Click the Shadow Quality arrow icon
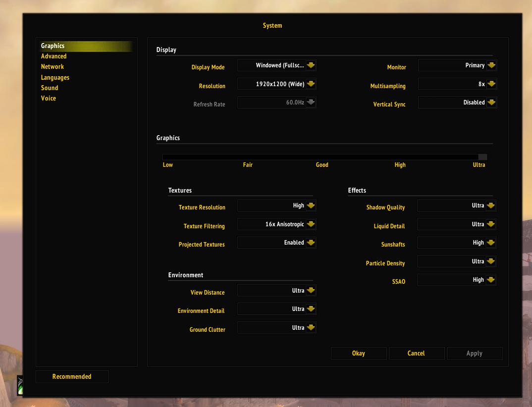The height and width of the screenshot is (407, 532). (x=490, y=205)
